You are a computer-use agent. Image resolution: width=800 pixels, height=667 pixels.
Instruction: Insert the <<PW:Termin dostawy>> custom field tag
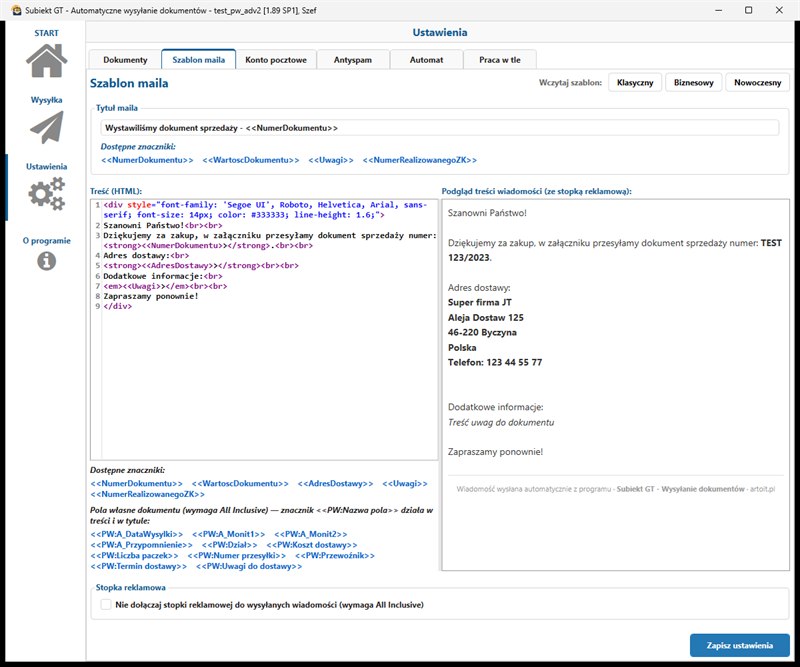point(139,566)
